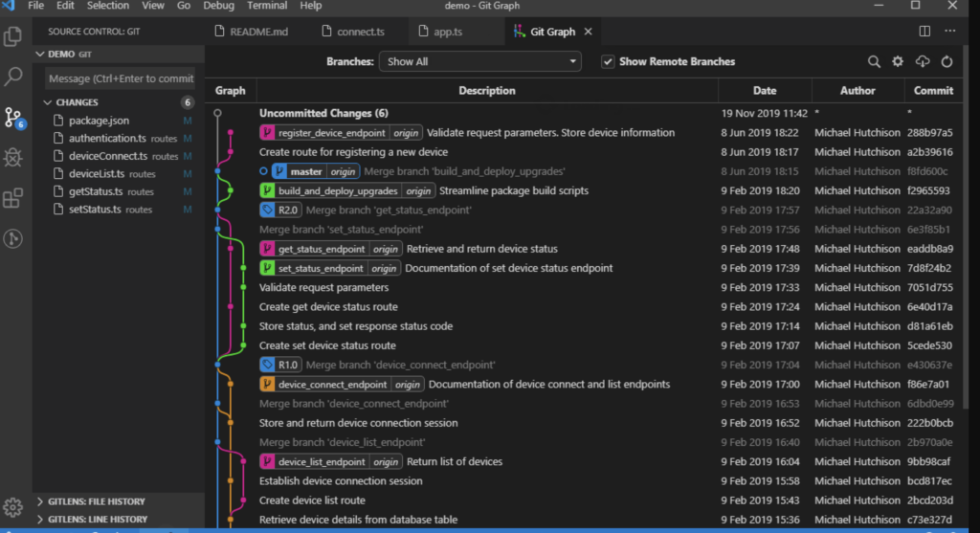Click the R1.0 tag label
The width and height of the screenshot is (980, 533).
(280, 365)
